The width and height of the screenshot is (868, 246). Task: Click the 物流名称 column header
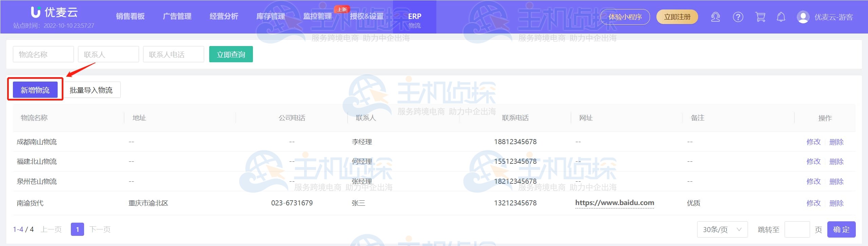pyautogui.click(x=34, y=118)
